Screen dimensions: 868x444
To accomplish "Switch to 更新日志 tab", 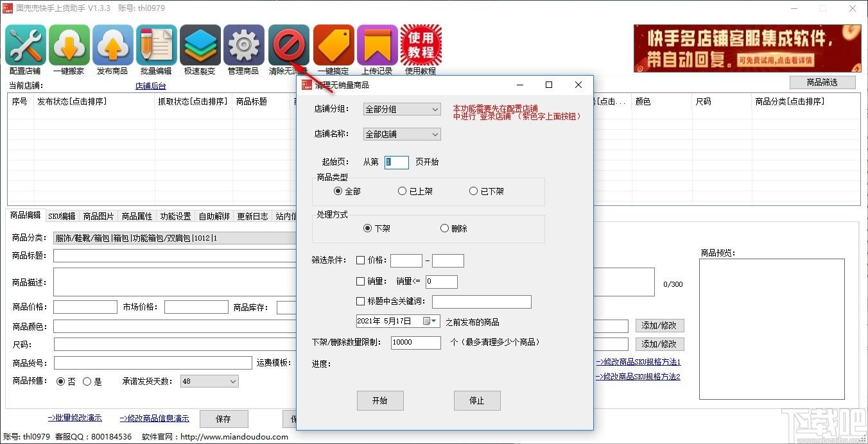I will [x=252, y=216].
